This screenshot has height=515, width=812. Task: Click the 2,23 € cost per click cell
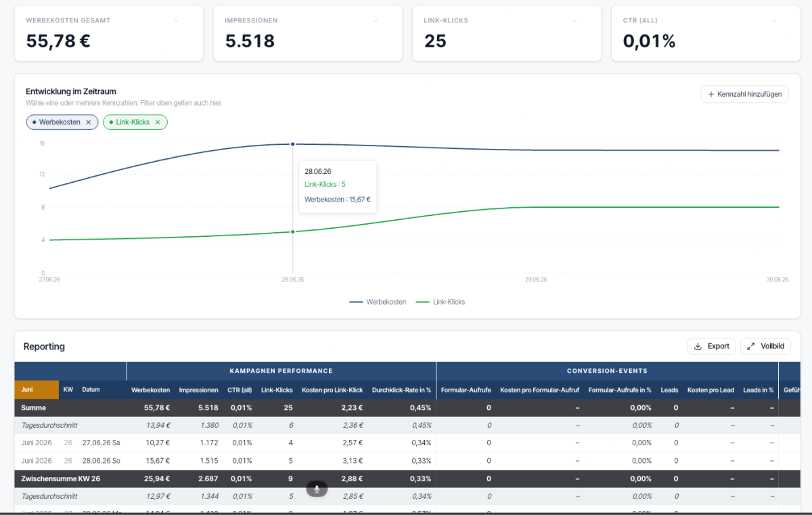(x=352, y=408)
